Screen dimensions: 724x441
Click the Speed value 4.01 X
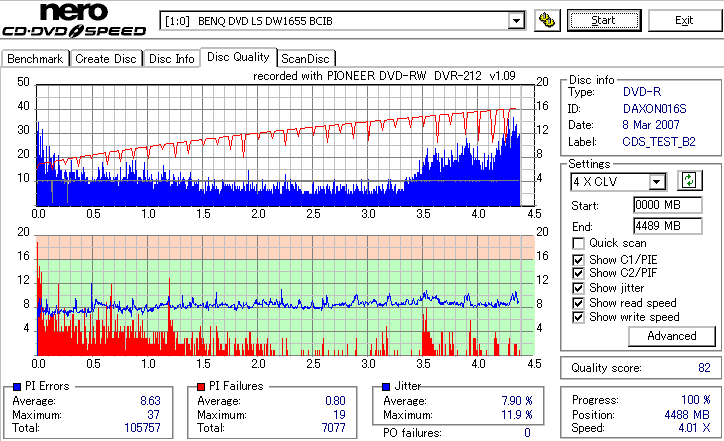click(694, 428)
